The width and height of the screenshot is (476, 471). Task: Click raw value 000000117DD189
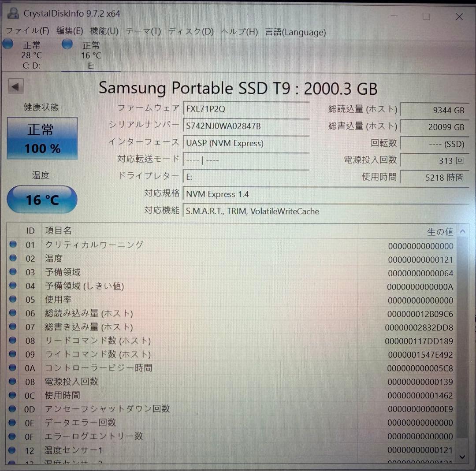click(x=419, y=341)
